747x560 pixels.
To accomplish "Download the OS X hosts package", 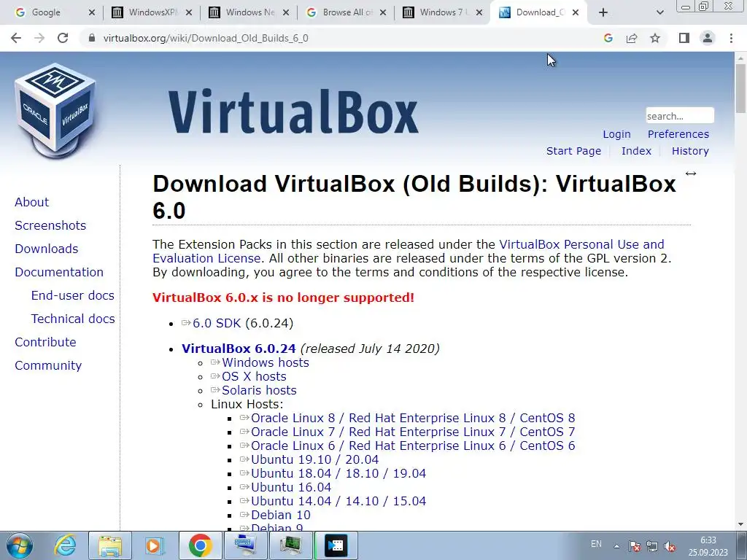I will click(x=254, y=376).
